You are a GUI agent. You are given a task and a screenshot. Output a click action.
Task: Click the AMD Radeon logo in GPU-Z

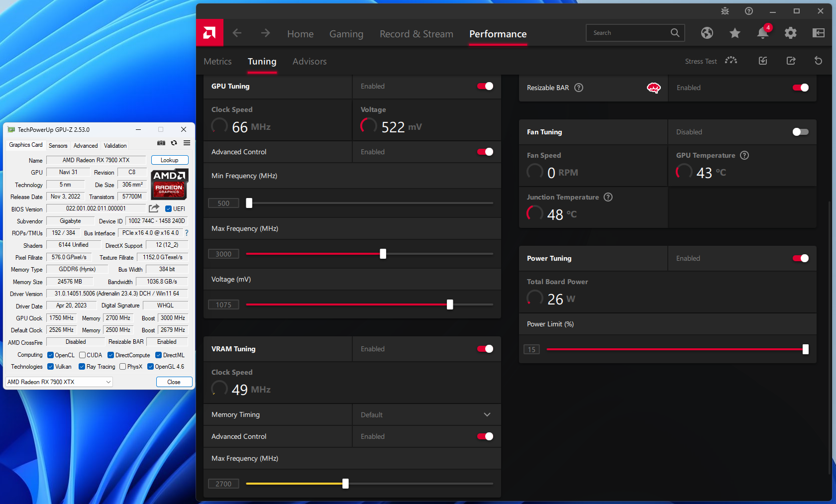pos(169,184)
